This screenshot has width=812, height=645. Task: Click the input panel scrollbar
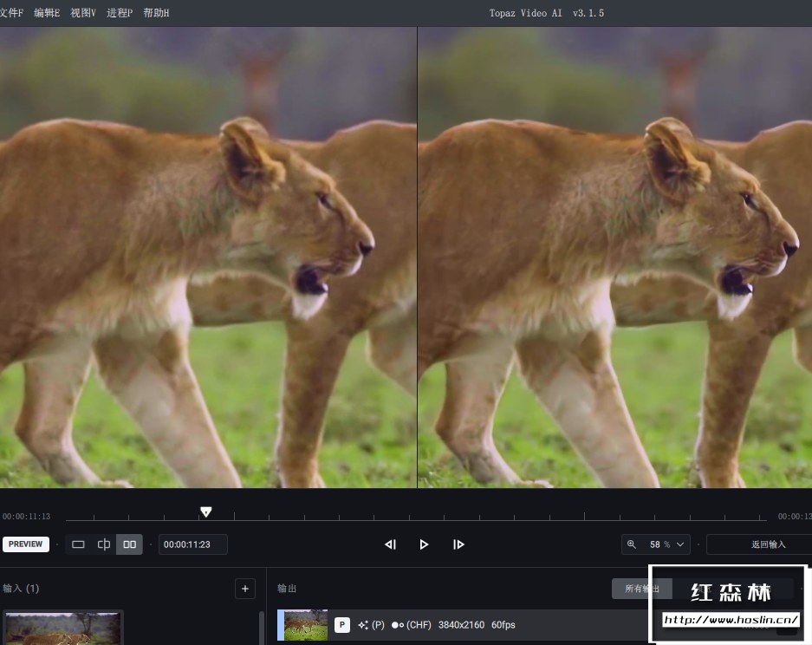(262, 628)
